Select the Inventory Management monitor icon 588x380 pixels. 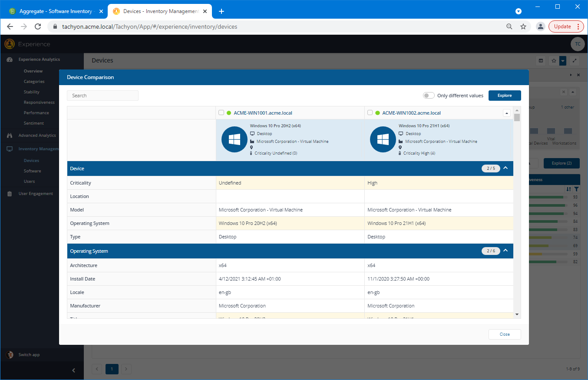(10, 149)
